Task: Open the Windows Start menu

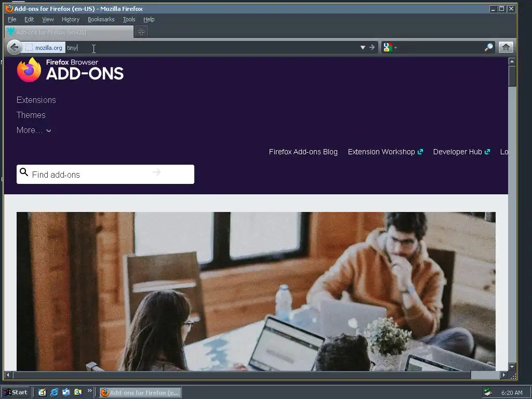Action: click(x=16, y=393)
